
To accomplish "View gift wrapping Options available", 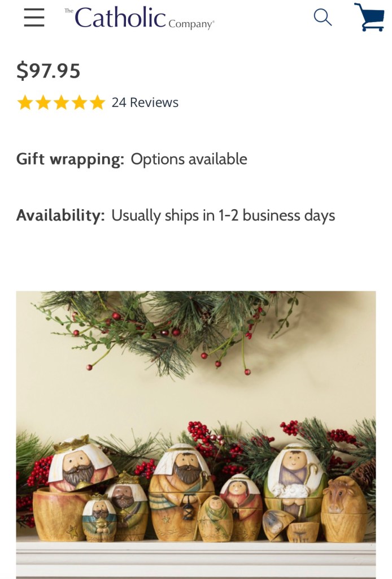I will point(189,159).
